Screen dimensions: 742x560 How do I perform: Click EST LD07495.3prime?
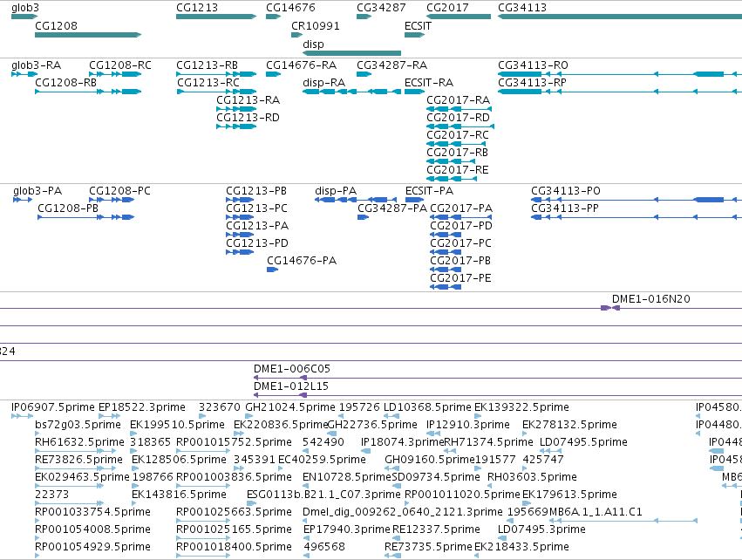pyautogui.click(x=541, y=529)
